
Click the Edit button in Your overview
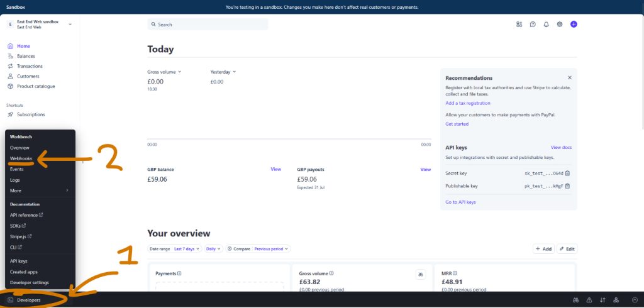(567, 249)
